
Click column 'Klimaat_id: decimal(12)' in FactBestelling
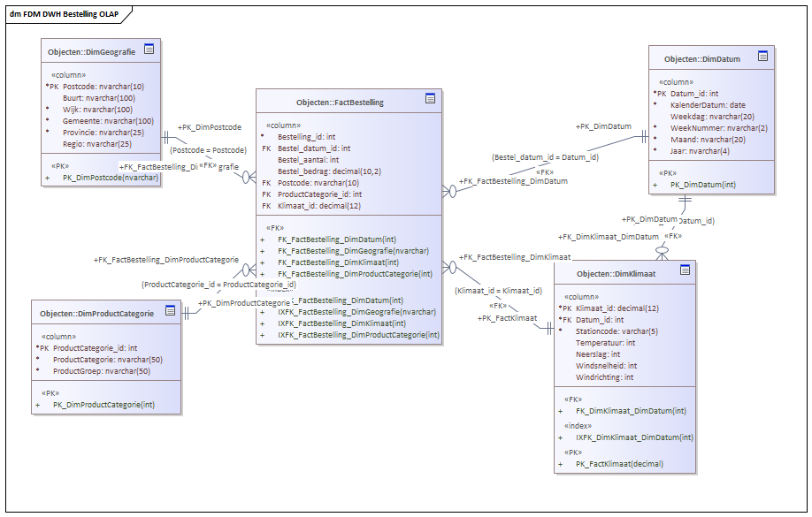[x=319, y=205]
